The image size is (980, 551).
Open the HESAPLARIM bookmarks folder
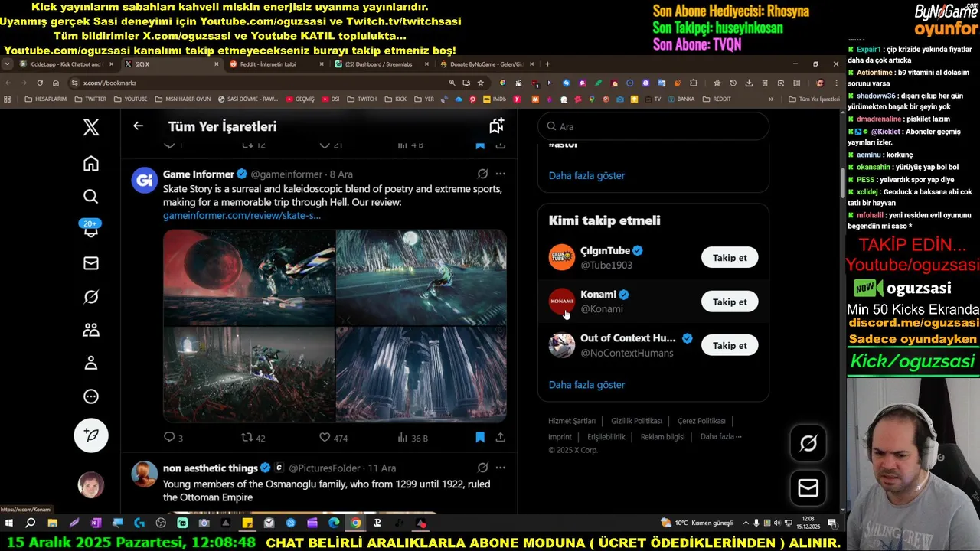45,99
